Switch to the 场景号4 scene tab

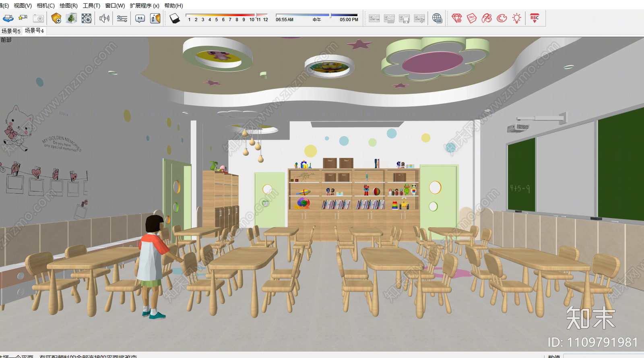pos(34,31)
